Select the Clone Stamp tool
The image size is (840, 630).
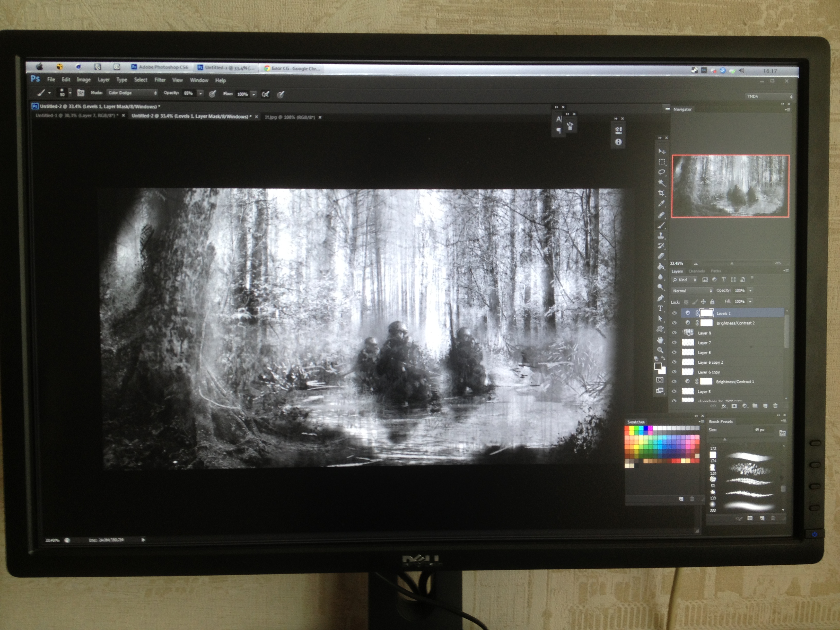click(x=661, y=235)
